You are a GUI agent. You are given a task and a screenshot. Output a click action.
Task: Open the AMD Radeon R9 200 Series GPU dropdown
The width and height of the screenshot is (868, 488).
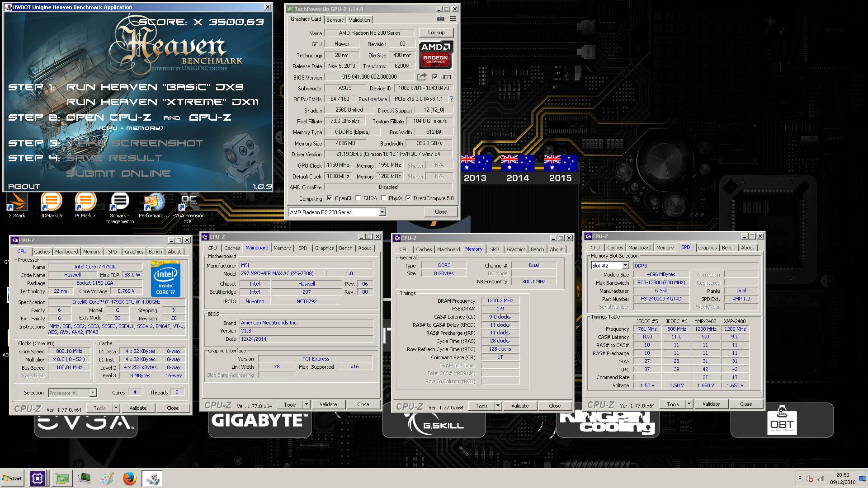coord(337,212)
